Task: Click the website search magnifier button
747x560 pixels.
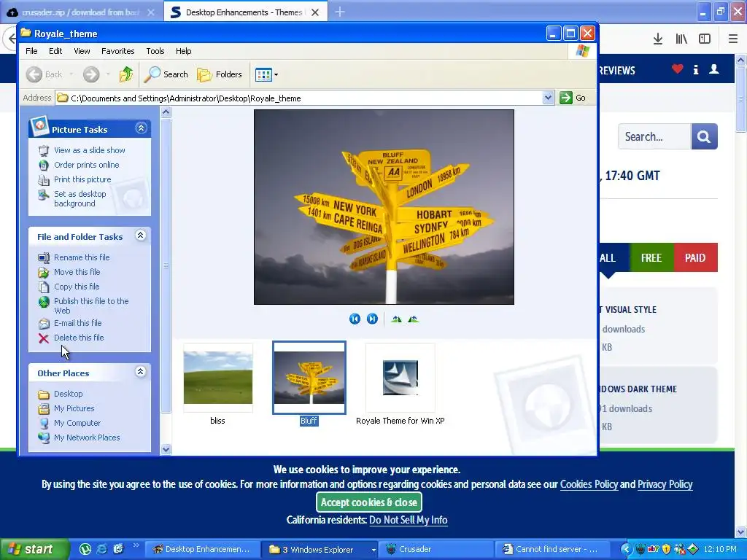Action: (x=704, y=136)
